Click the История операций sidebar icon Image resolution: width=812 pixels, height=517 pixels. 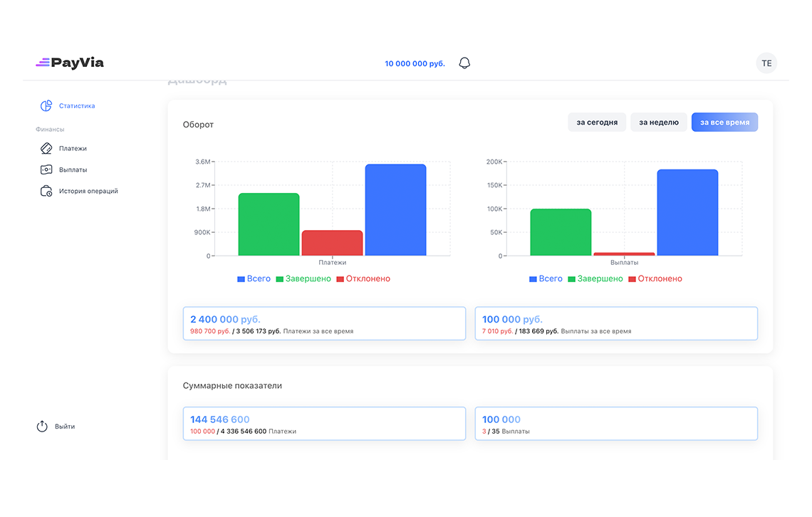coord(46,192)
